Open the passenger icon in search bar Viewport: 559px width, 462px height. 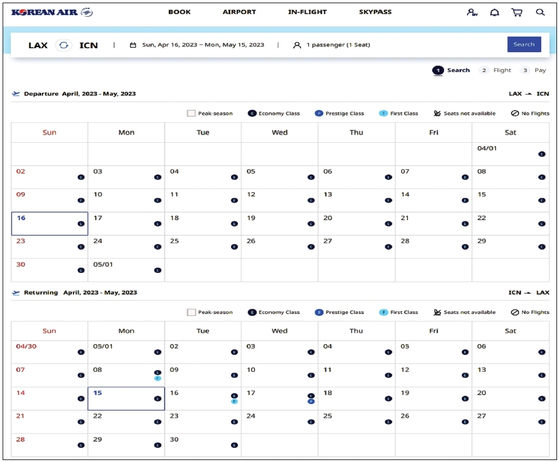point(297,45)
